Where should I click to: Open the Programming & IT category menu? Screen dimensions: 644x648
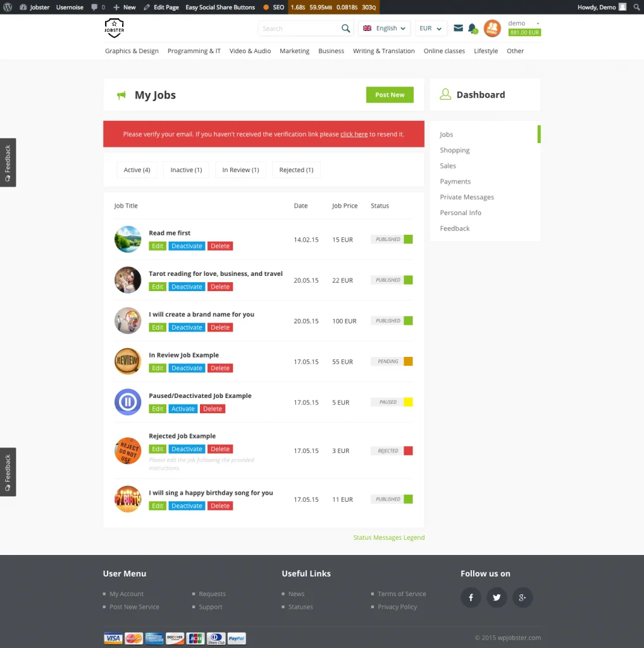194,51
